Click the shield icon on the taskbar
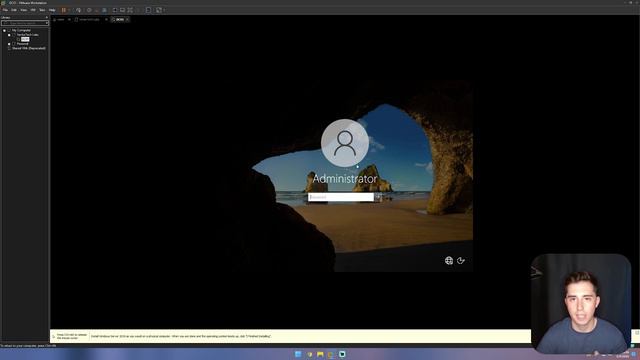This screenshot has width=640, height=360. pos(309,354)
